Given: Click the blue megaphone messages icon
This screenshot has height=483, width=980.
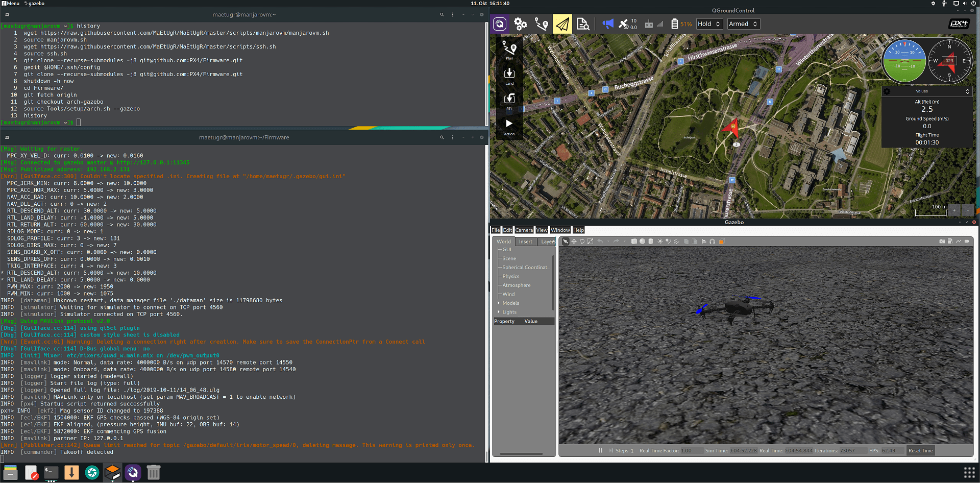Looking at the screenshot, I should point(607,24).
